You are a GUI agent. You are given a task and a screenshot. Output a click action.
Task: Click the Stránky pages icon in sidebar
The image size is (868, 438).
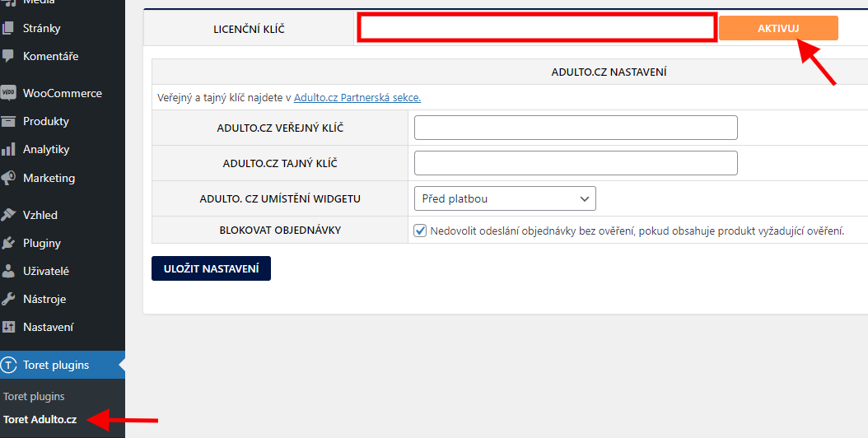pos(9,28)
